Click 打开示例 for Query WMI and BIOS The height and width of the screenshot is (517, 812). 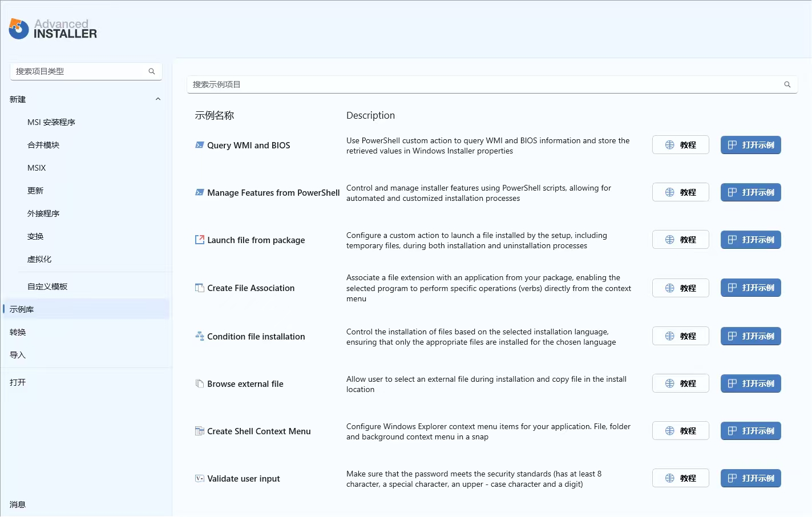751,145
